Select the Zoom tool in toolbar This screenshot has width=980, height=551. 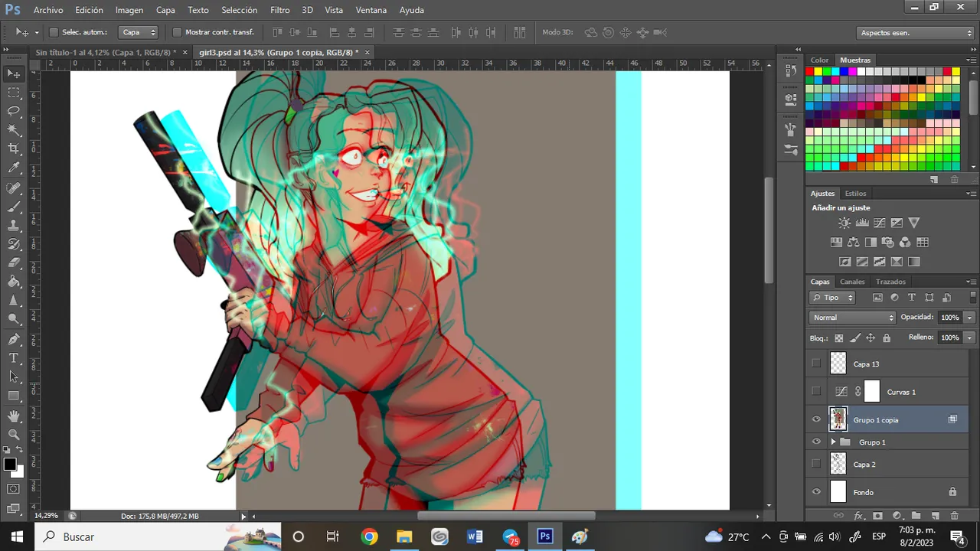pyautogui.click(x=14, y=435)
